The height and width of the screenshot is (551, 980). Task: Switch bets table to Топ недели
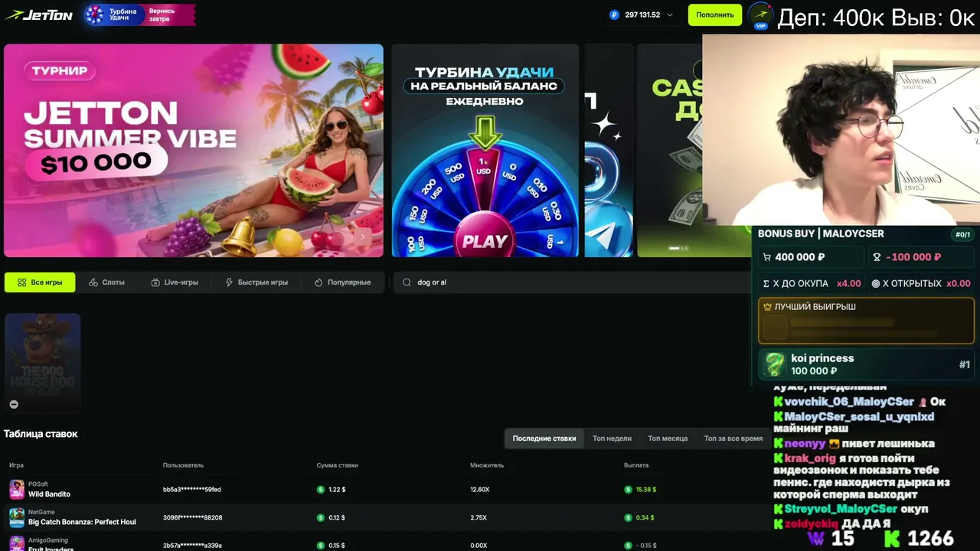point(612,439)
